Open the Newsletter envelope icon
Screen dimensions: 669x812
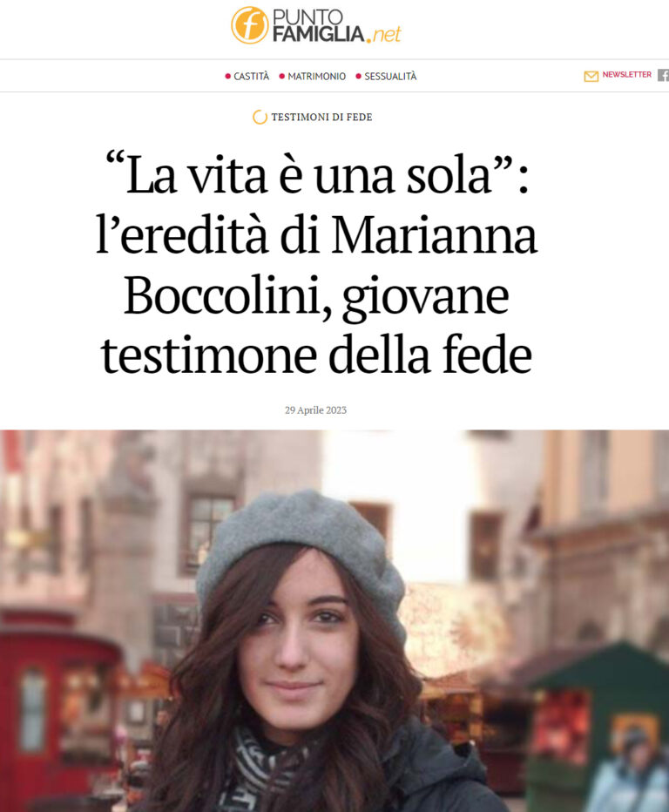[591, 76]
